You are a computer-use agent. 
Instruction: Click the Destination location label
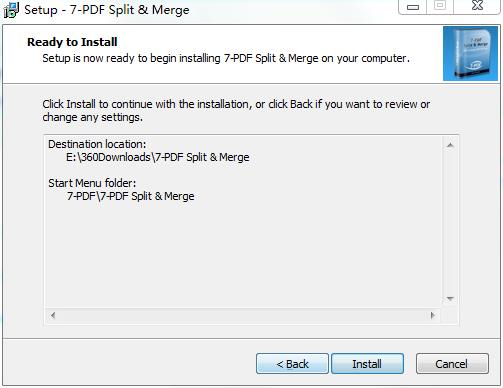pyautogui.click(x=97, y=144)
